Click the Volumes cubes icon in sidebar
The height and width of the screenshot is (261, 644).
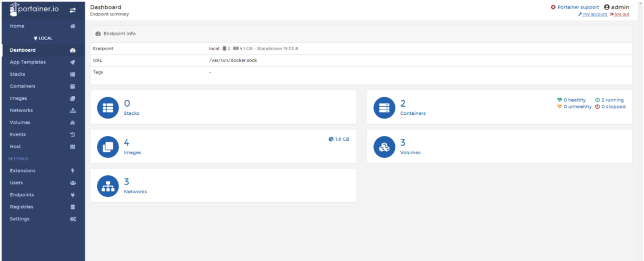73,123
